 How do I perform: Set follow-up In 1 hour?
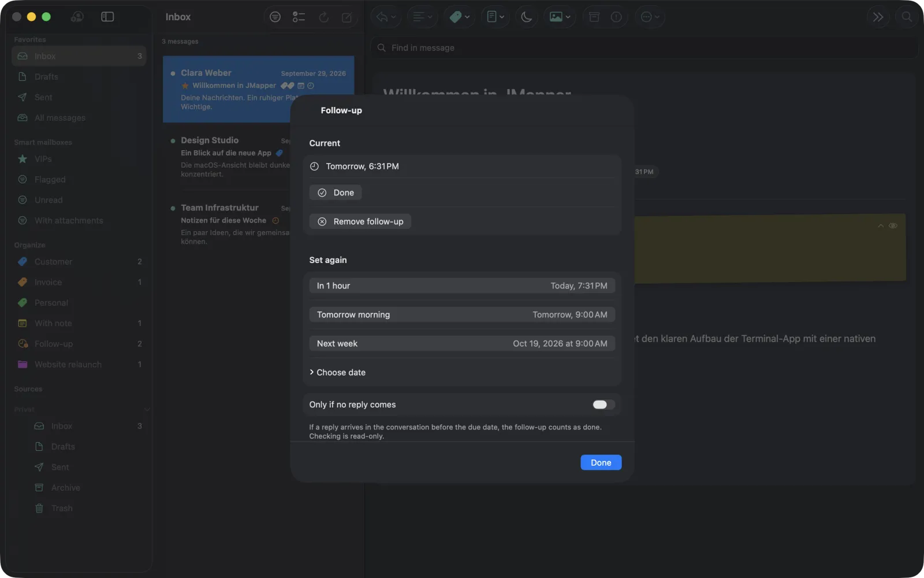pos(462,286)
